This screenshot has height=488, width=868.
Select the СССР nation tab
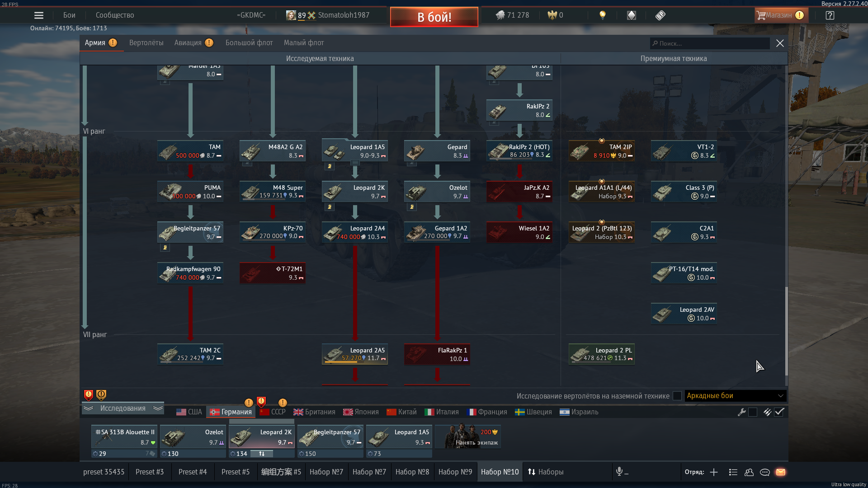(x=273, y=412)
